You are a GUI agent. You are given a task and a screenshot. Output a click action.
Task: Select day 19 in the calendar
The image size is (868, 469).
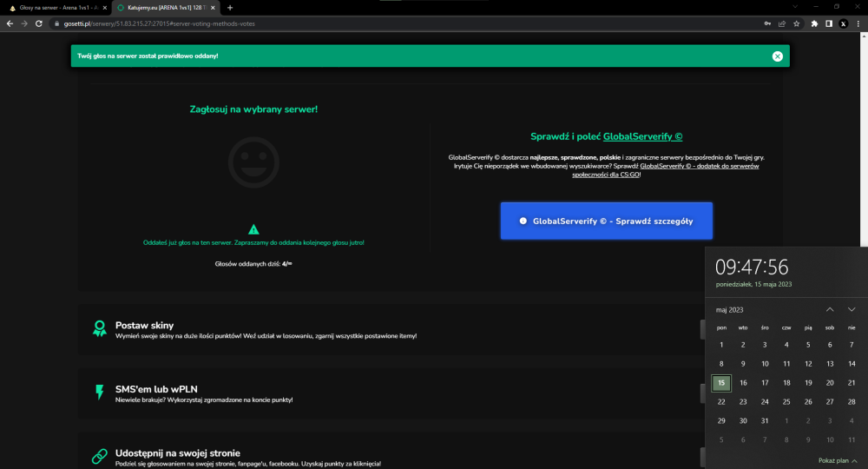[808, 383]
